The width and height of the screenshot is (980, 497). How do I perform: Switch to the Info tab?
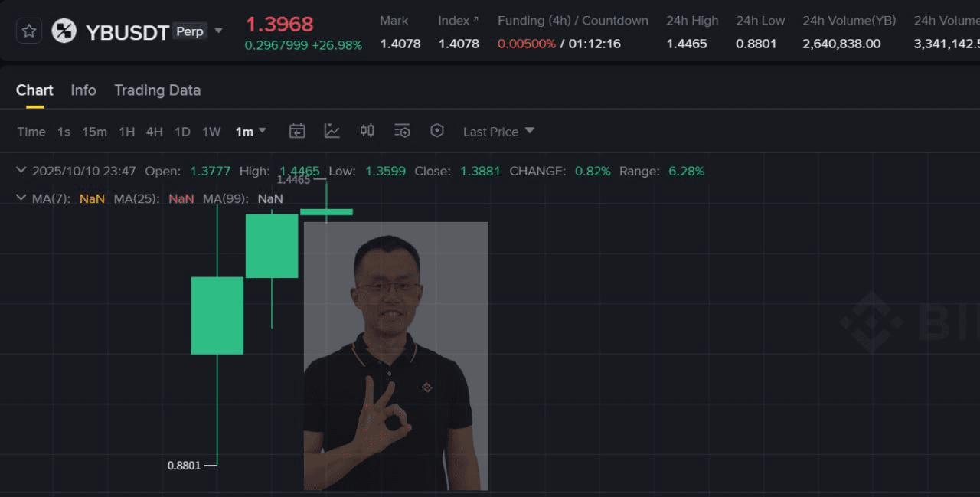coord(83,90)
